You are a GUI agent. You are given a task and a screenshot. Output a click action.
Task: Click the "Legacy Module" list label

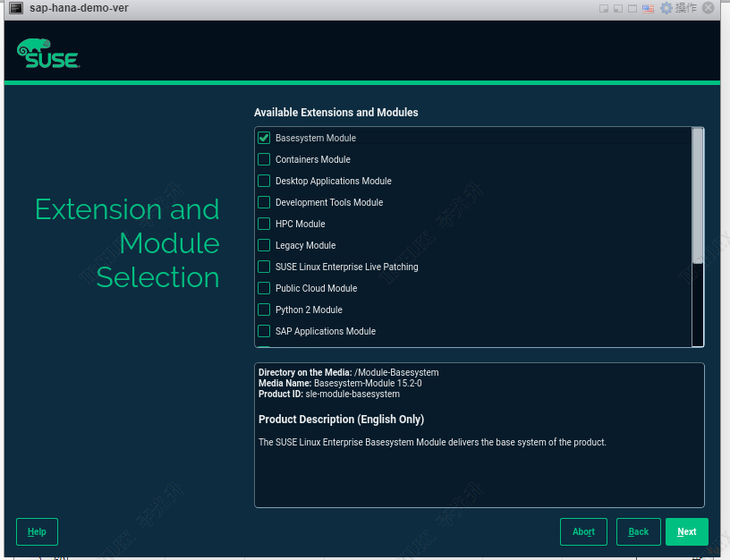point(305,245)
